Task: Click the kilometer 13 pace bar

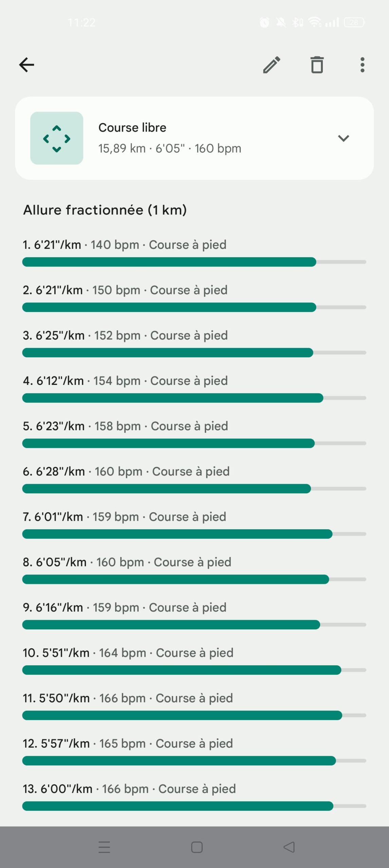Action: click(x=178, y=806)
